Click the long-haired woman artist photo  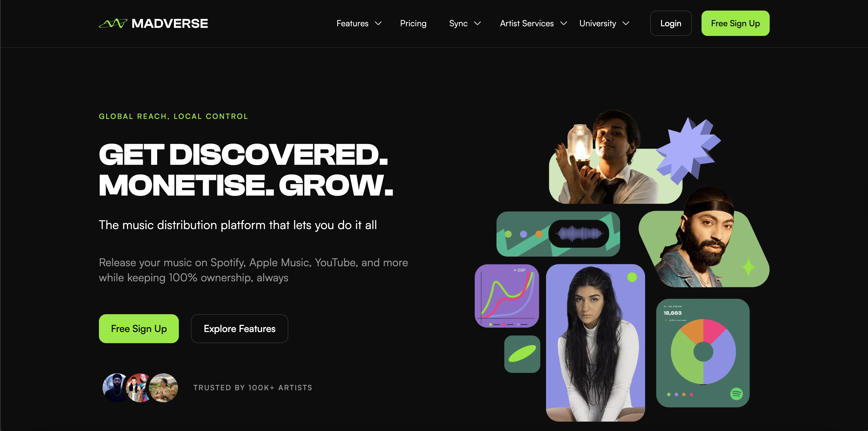[595, 342]
